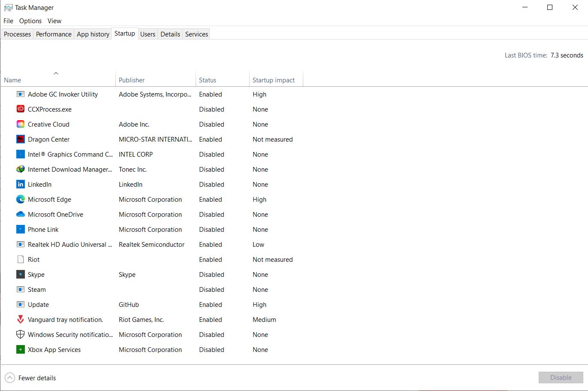This screenshot has width=588, height=391.
Task: Select the blank Riot file icon
Action: tap(20, 259)
